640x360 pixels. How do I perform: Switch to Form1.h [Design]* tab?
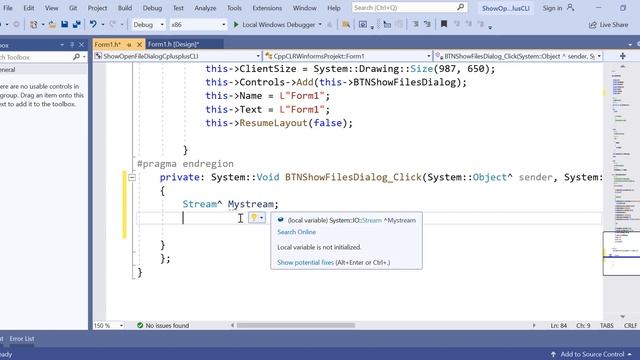point(173,44)
